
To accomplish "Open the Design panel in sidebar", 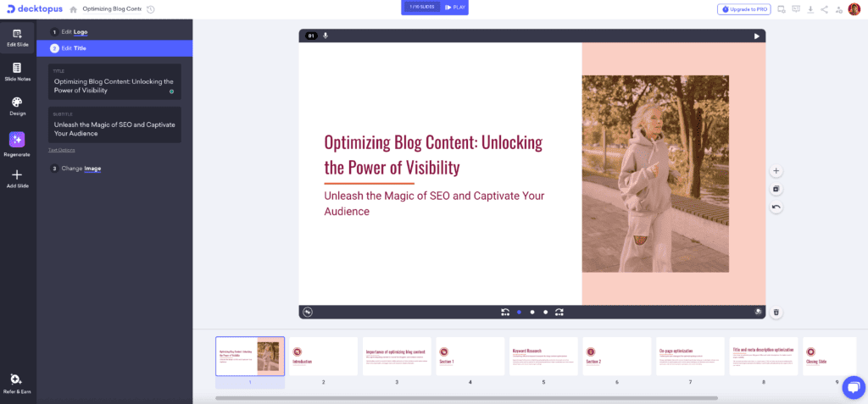I will (17, 105).
